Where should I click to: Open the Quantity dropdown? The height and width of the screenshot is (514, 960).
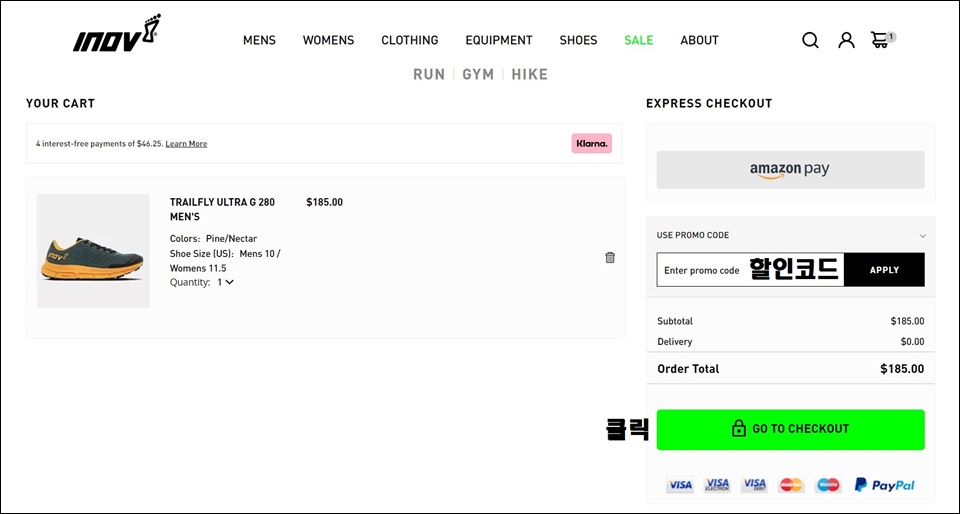tap(225, 282)
